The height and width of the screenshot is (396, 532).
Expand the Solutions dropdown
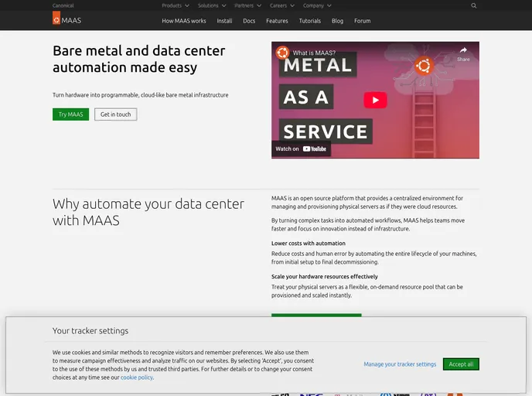(210, 5)
